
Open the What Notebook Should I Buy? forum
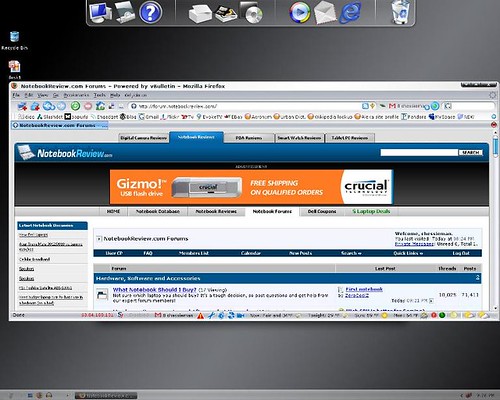click(x=154, y=290)
